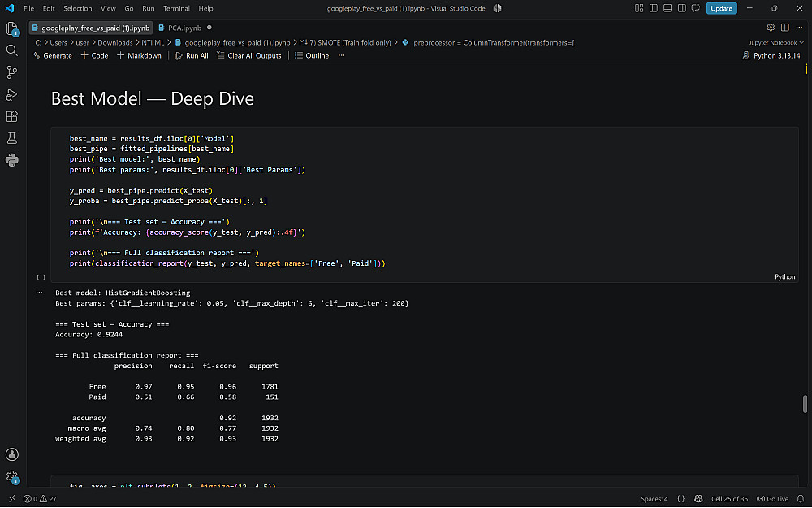Open the Terminal menu
This screenshot has width=812, height=508.
click(176, 8)
